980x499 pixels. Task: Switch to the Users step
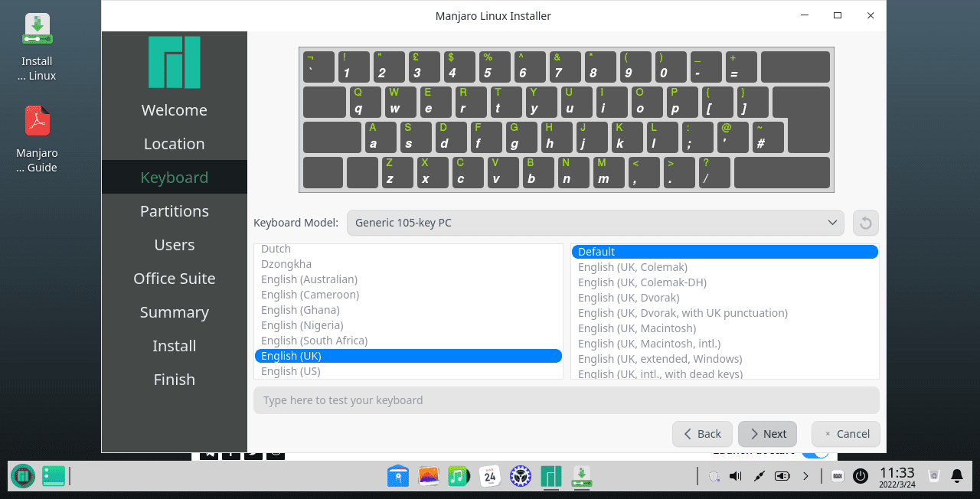(174, 244)
